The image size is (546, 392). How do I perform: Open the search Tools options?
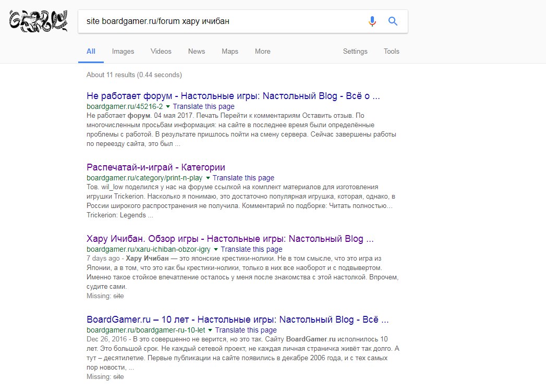click(x=392, y=51)
